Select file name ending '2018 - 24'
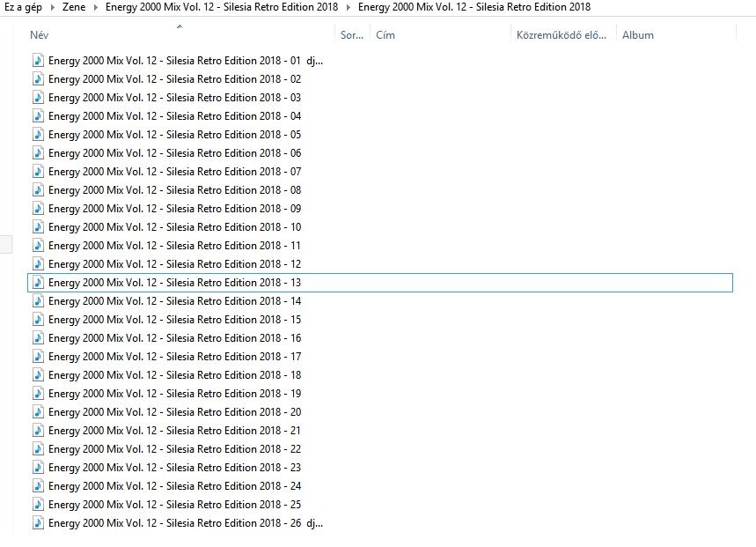 point(174,485)
